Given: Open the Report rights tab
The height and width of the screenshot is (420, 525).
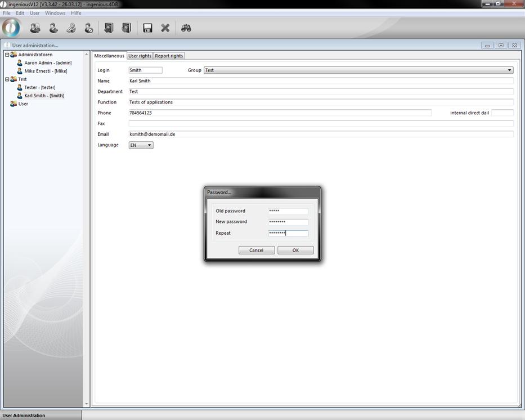Looking at the screenshot, I should pyautogui.click(x=169, y=56).
